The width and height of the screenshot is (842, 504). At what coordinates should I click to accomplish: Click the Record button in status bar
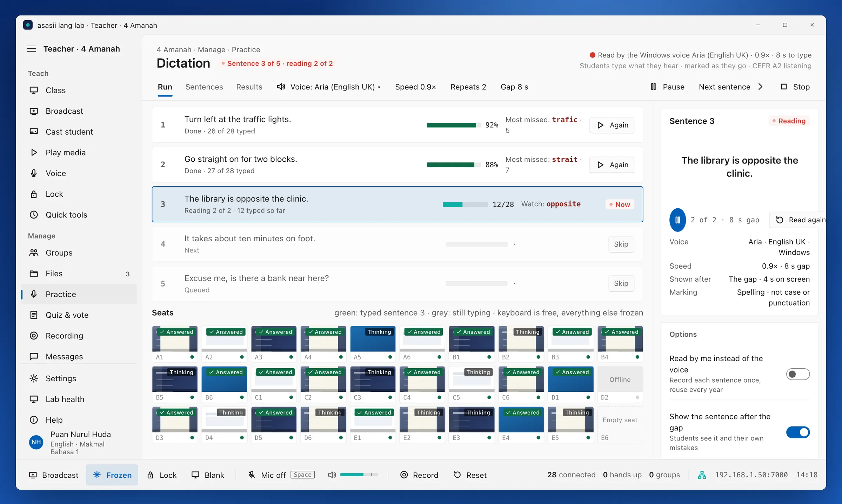pyautogui.click(x=419, y=475)
